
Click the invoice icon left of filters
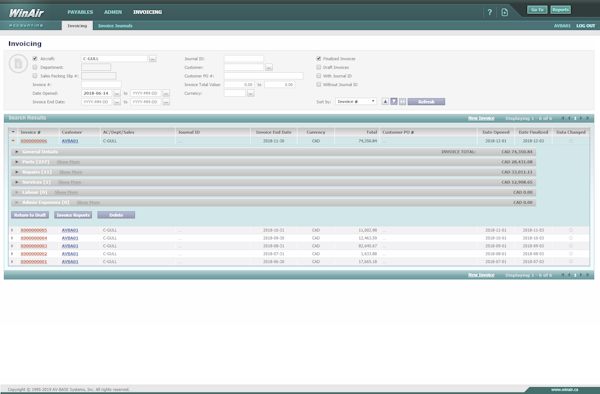(18, 63)
